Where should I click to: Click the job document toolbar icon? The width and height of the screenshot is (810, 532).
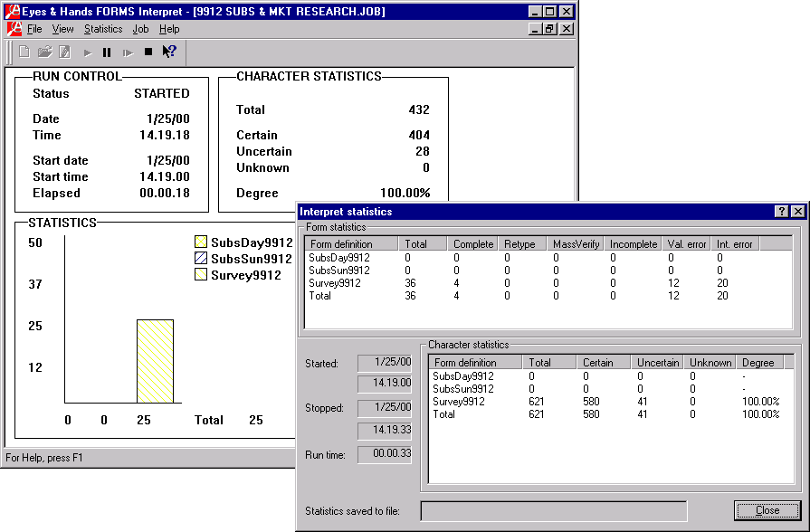(x=64, y=52)
